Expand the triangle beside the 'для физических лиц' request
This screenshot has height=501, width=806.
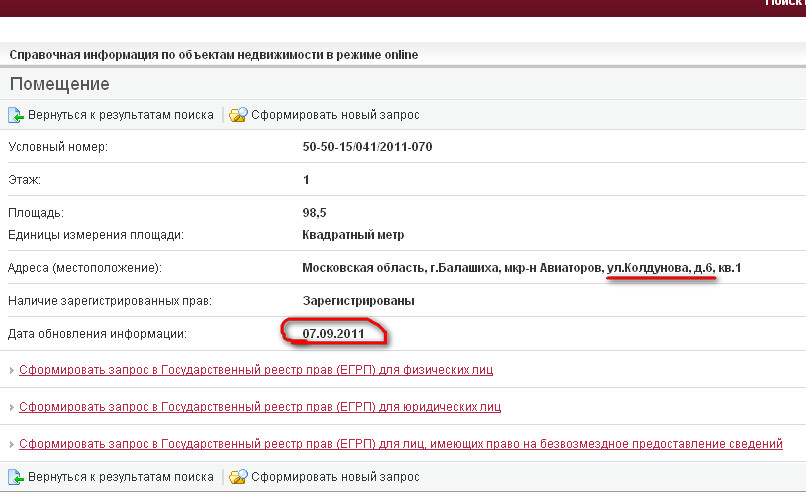tap(12, 371)
